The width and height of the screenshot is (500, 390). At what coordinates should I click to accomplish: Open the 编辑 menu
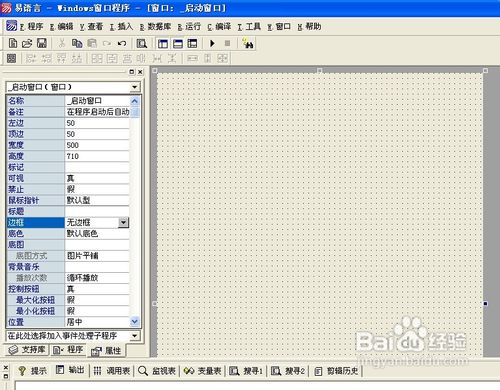coord(62,26)
